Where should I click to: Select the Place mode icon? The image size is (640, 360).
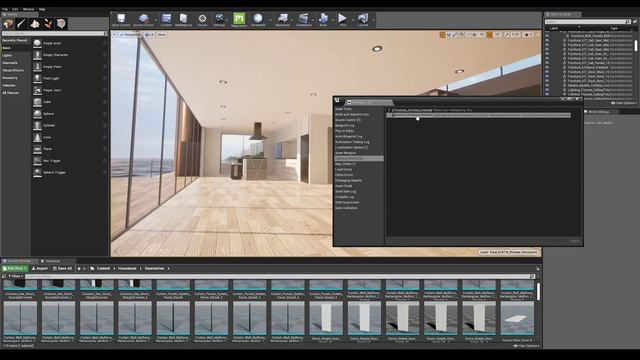click(8, 24)
